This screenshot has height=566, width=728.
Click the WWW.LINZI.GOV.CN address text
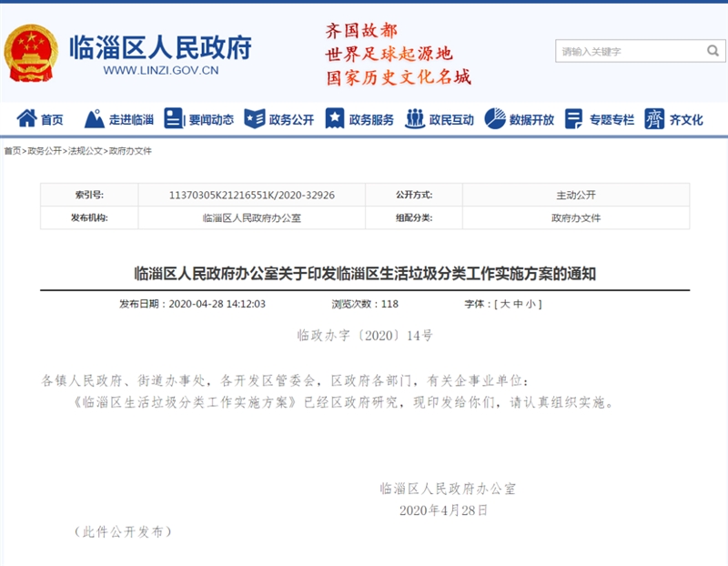click(x=161, y=70)
